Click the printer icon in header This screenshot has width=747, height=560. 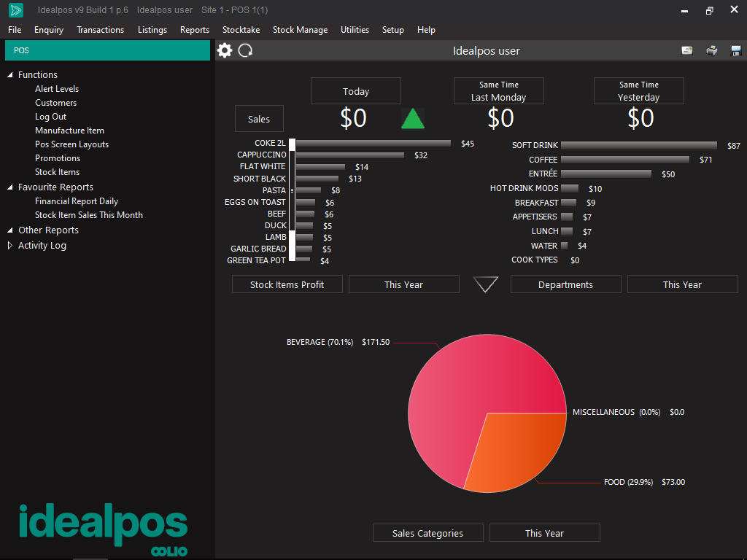tap(711, 50)
